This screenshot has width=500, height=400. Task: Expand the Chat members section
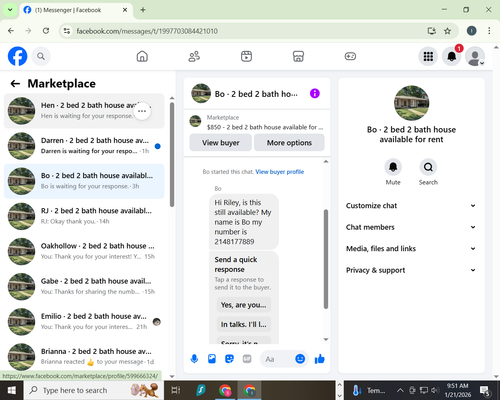[411, 227]
